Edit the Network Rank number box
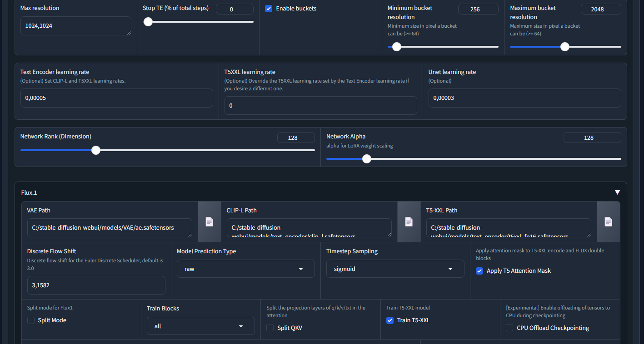Viewport: 644px width, 344px height. coord(296,138)
